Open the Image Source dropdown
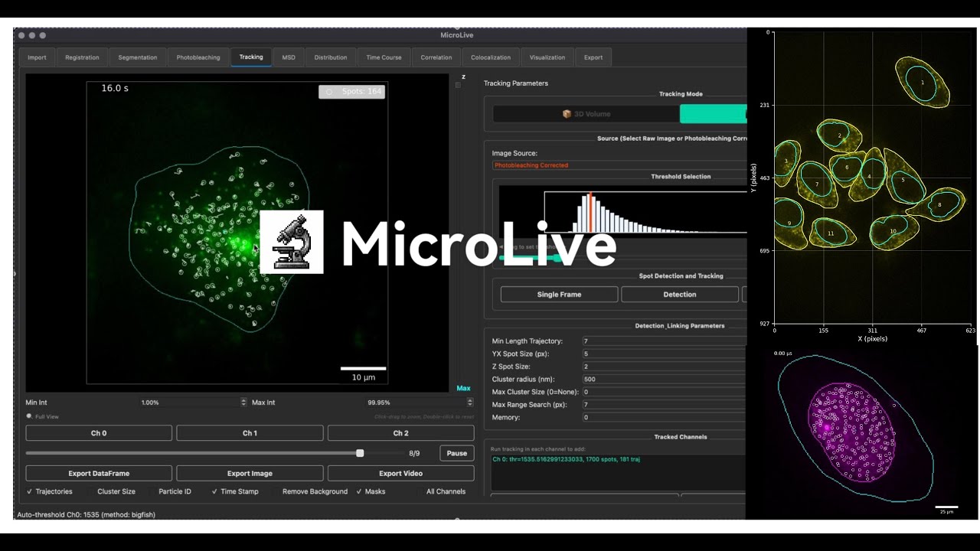Screen dimensions: 980x551 click(619, 165)
